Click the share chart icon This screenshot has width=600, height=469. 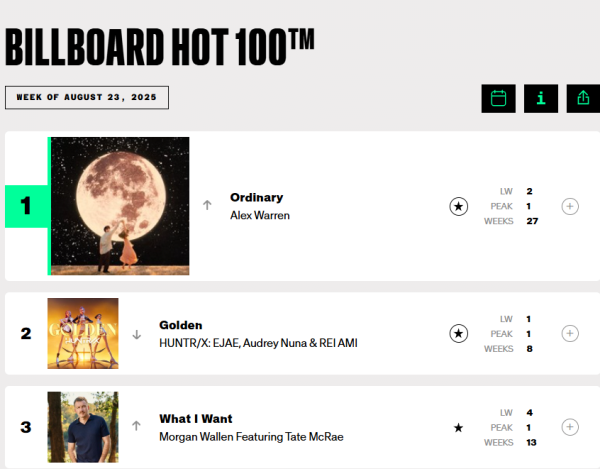(583, 98)
